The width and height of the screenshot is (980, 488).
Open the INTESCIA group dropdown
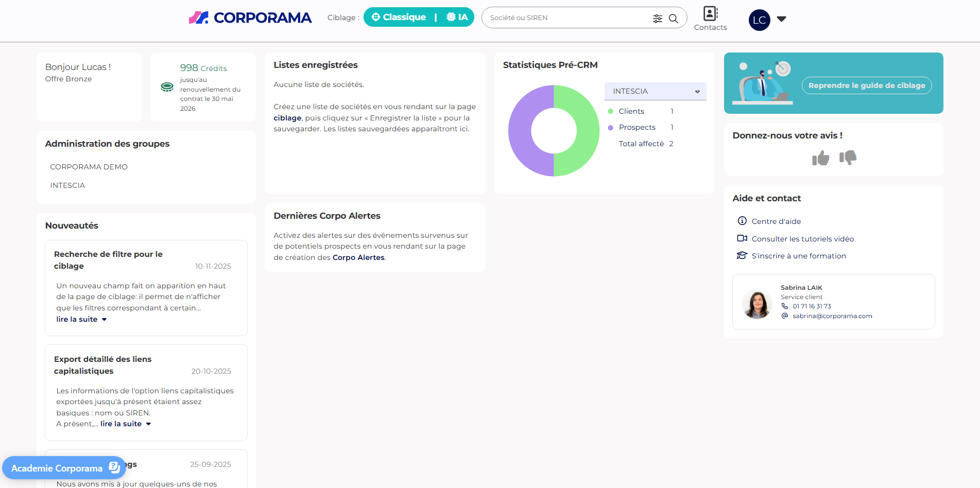click(655, 91)
